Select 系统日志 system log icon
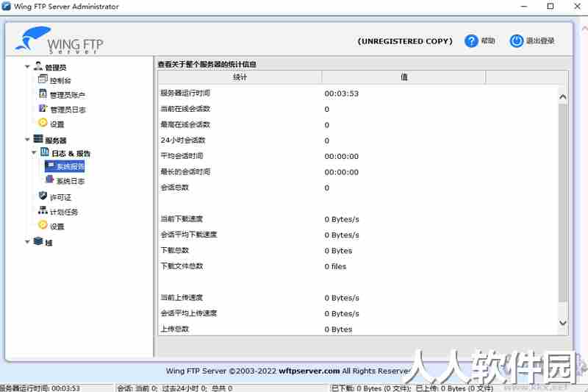This screenshot has height=392, width=588. (49, 179)
